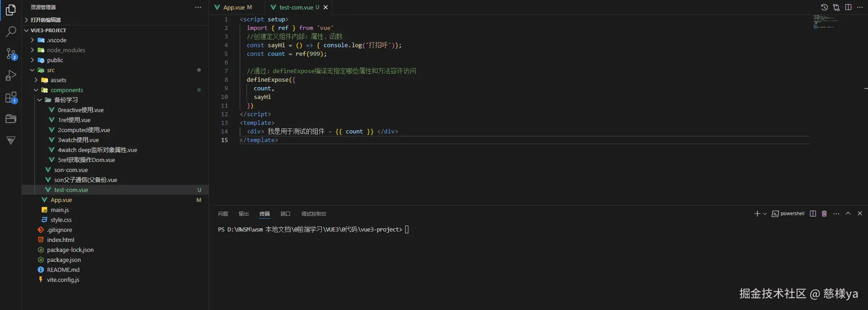The height and width of the screenshot is (310, 868).
Task: Open the 调试控制台 panel tab
Action: [314, 214]
